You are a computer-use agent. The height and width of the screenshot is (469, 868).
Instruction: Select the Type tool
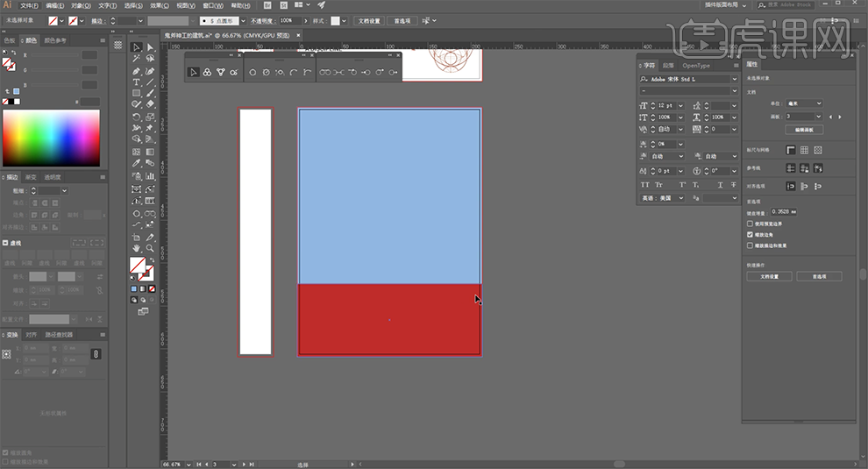point(136,82)
